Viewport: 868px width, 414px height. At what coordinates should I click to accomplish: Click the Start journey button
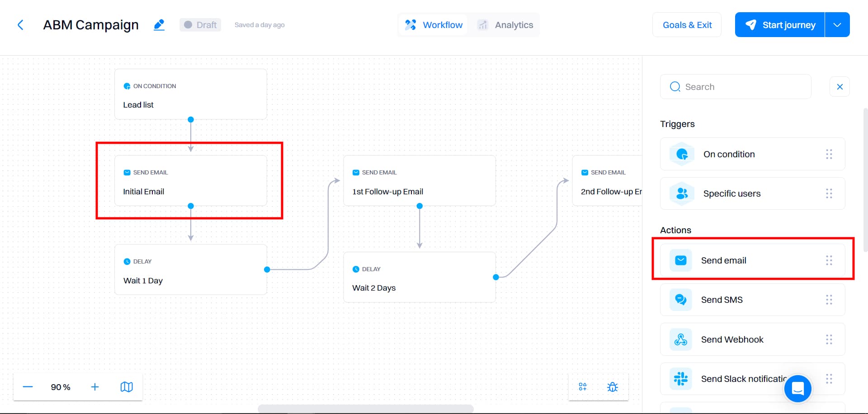779,24
